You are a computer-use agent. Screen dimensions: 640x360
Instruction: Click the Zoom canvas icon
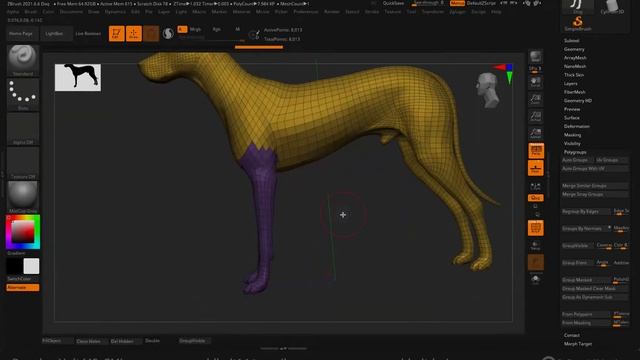coord(536,99)
